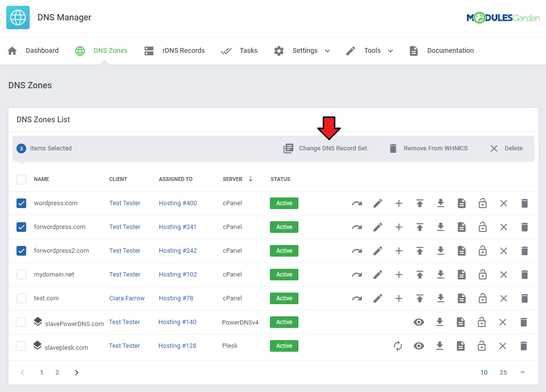Click download icon in forwordpress2.com row

pyautogui.click(x=441, y=251)
